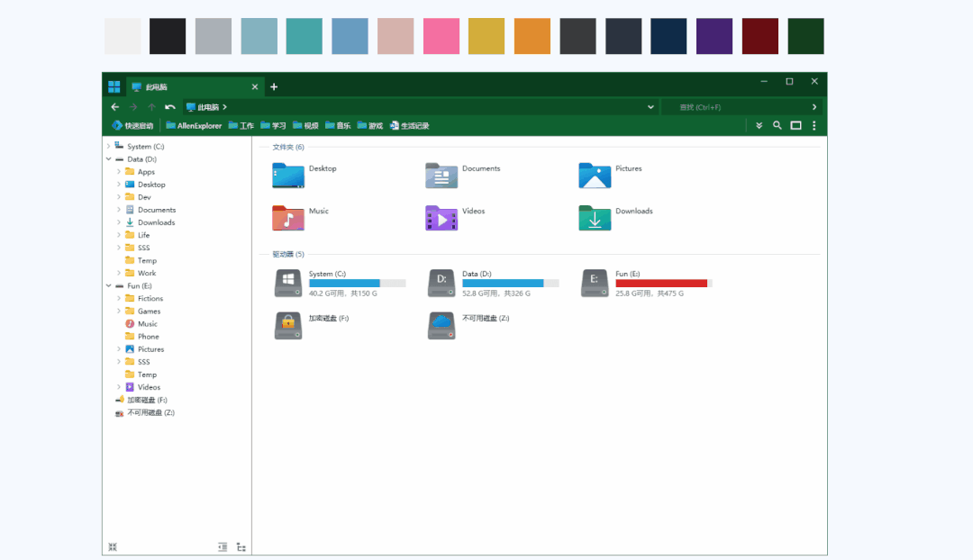The image size is (973, 560).
Task: Open the 工作 bookmark folder
Action: tap(241, 125)
